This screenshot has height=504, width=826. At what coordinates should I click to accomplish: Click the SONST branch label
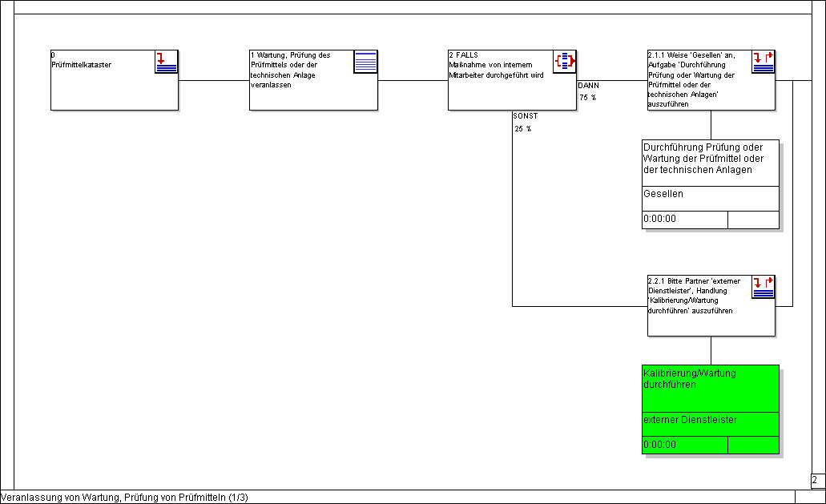[x=525, y=116]
